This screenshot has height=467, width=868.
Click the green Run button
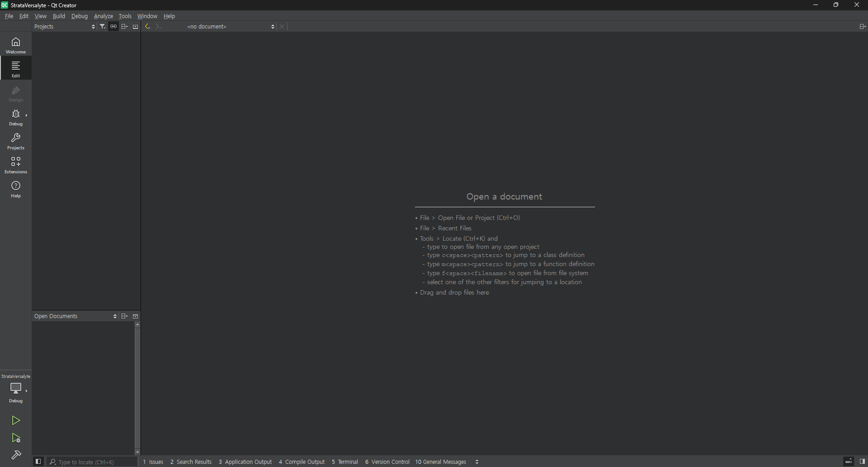16,420
